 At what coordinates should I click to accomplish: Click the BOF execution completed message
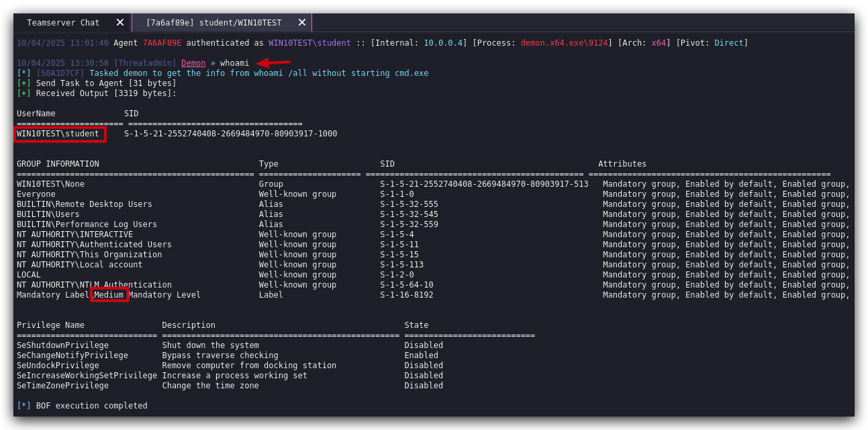(x=82, y=406)
